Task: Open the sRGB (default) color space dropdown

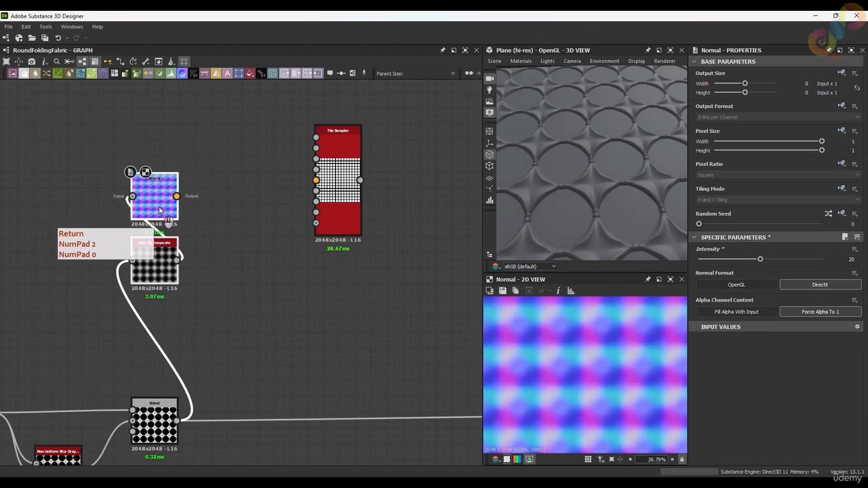Action: [529, 266]
